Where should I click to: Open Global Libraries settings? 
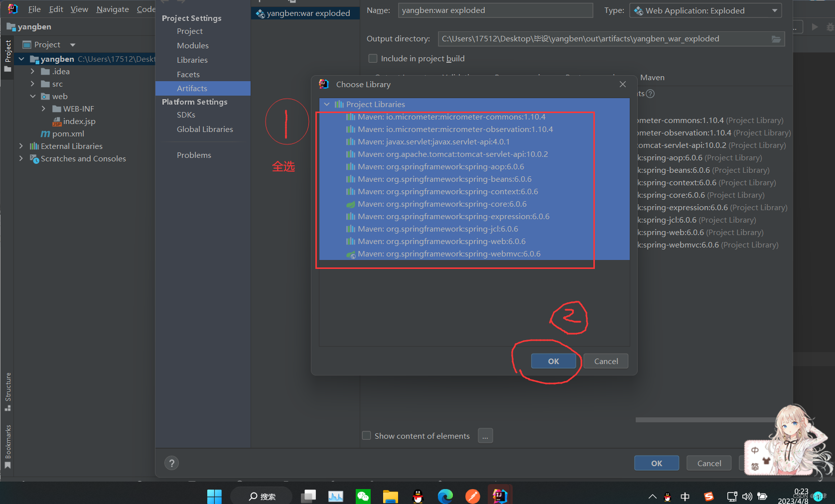tap(205, 129)
